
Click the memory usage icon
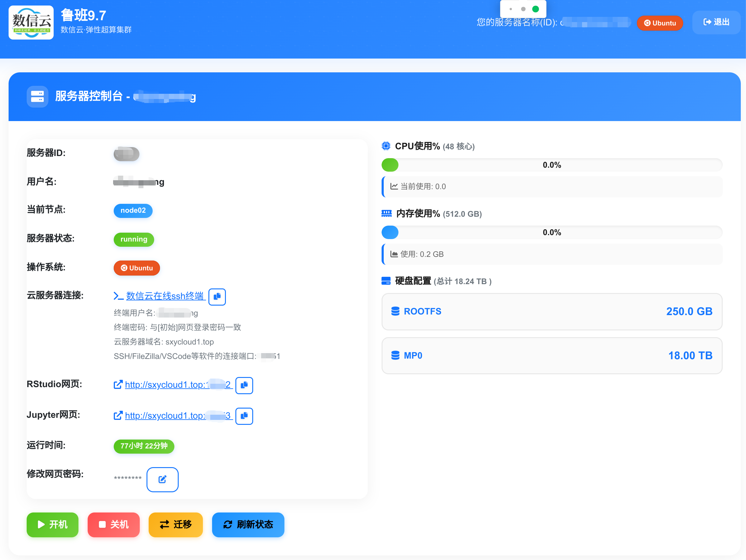click(386, 214)
